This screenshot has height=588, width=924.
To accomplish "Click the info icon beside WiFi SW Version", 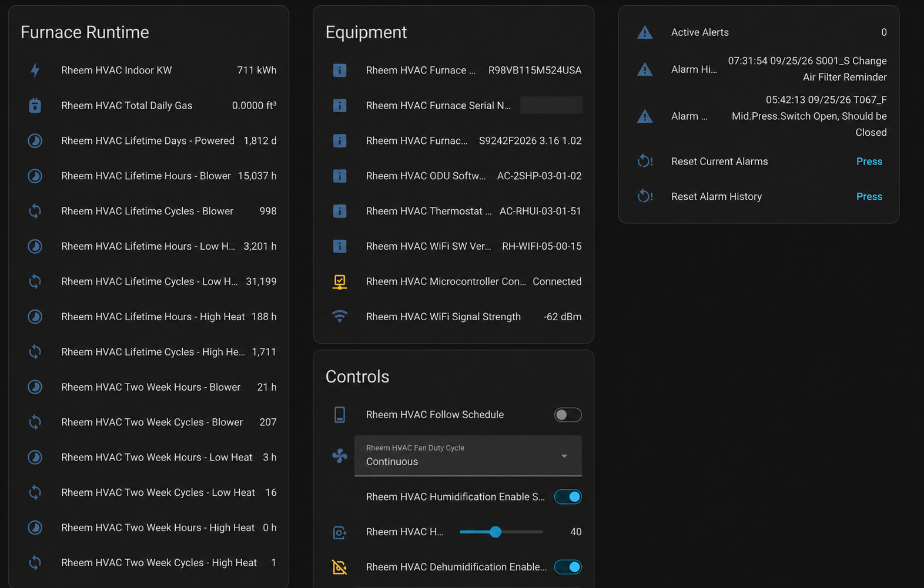I will coord(340,246).
